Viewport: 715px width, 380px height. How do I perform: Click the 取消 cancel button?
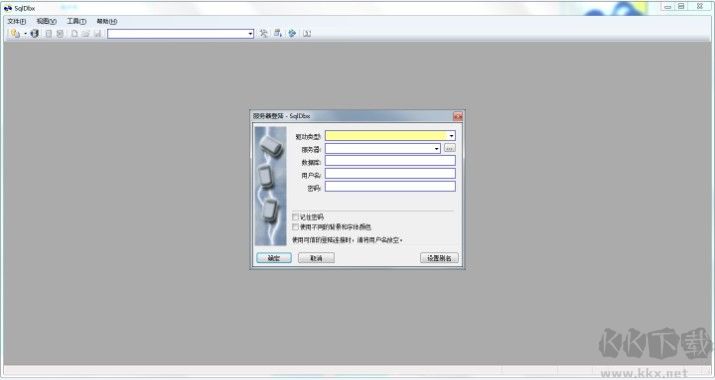(x=316, y=258)
